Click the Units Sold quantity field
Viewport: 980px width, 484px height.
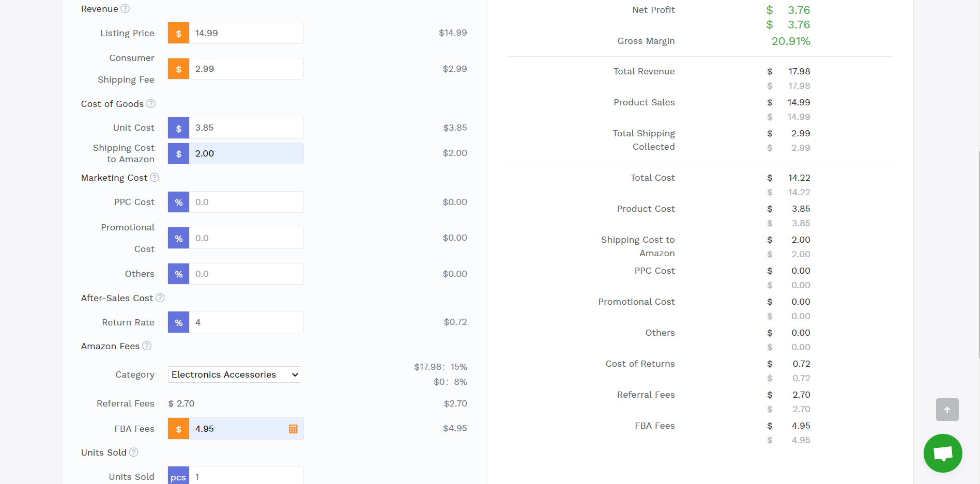point(246,476)
